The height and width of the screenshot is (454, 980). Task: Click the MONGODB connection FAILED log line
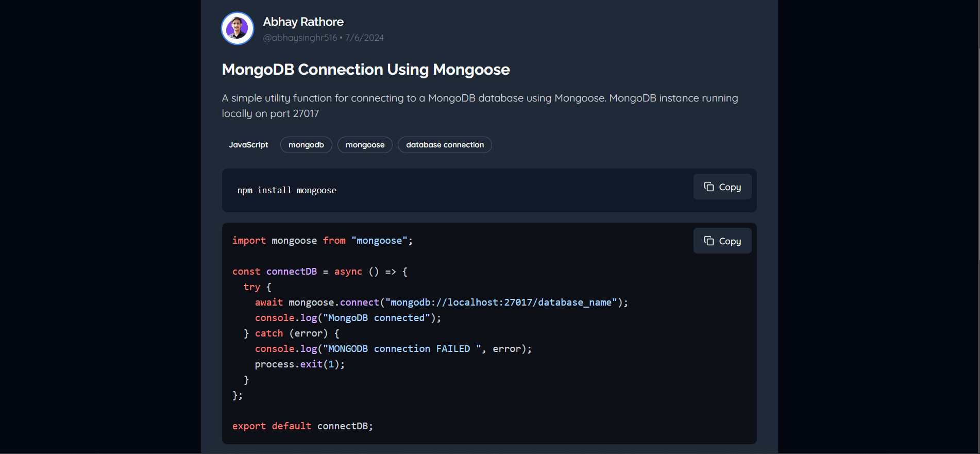click(x=393, y=349)
